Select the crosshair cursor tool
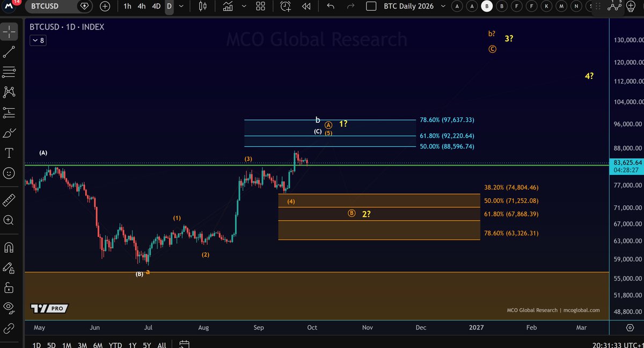This screenshot has width=644, height=348. tap(9, 33)
